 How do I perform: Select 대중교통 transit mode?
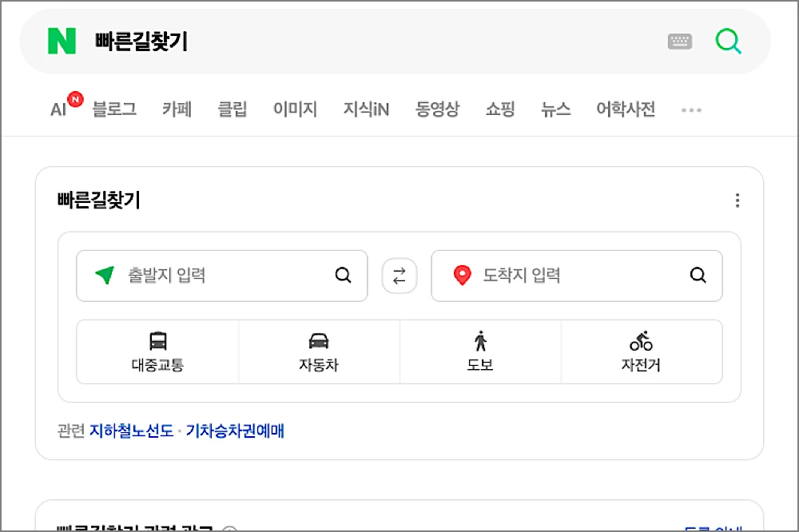(157, 351)
